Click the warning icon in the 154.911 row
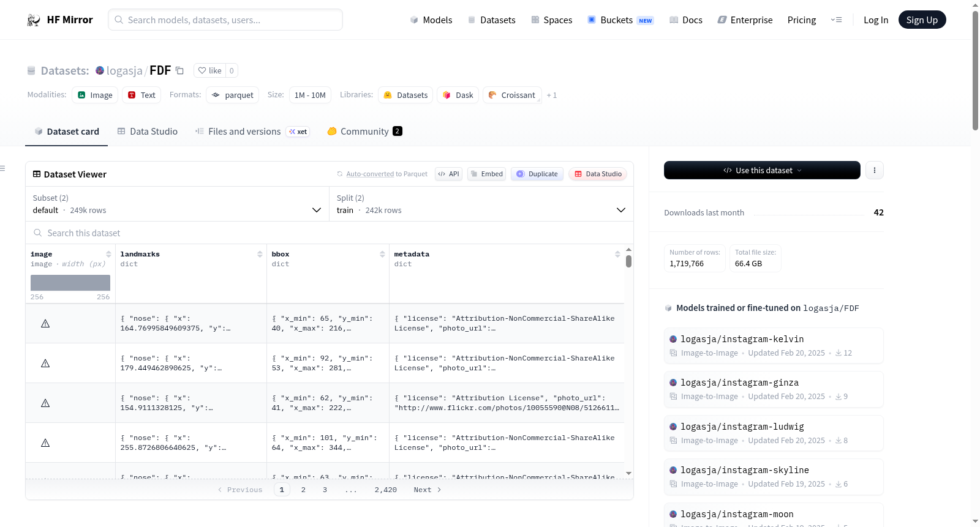The image size is (980, 527). (x=45, y=403)
